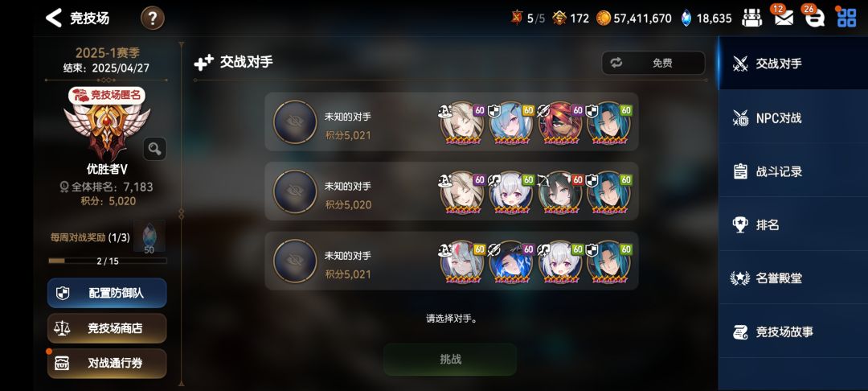Open 对战通行券 battle pass

coord(107,364)
